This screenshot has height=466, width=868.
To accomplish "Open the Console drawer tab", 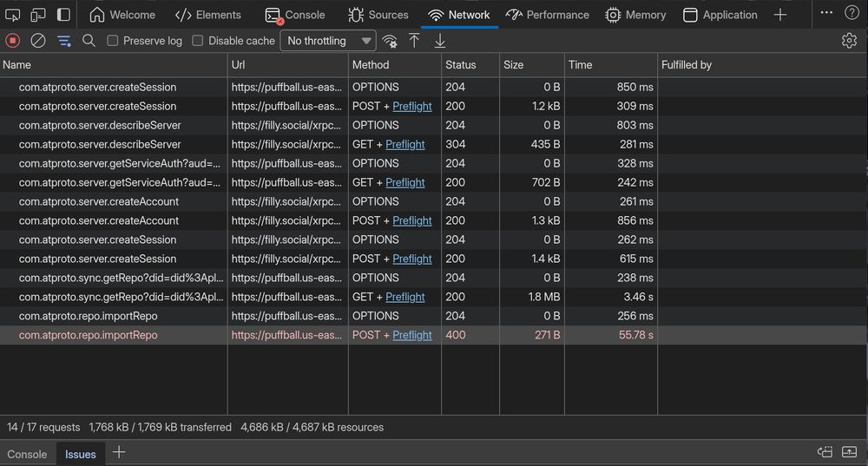I will 27,454.
